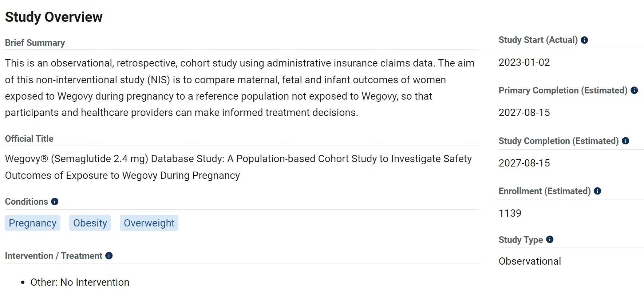Click the Study Type info icon
Viewport: 644px width, 297px height.
(550, 240)
